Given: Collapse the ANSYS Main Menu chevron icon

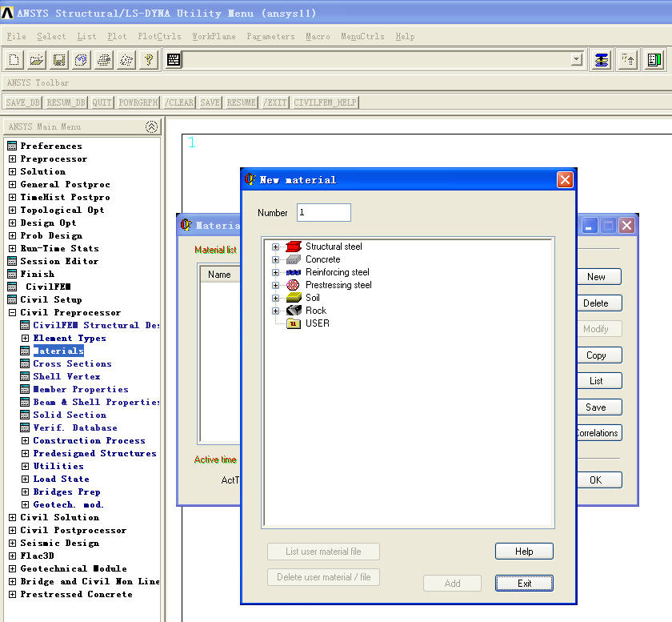Looking at the screenshot, I should pos(151,126).
